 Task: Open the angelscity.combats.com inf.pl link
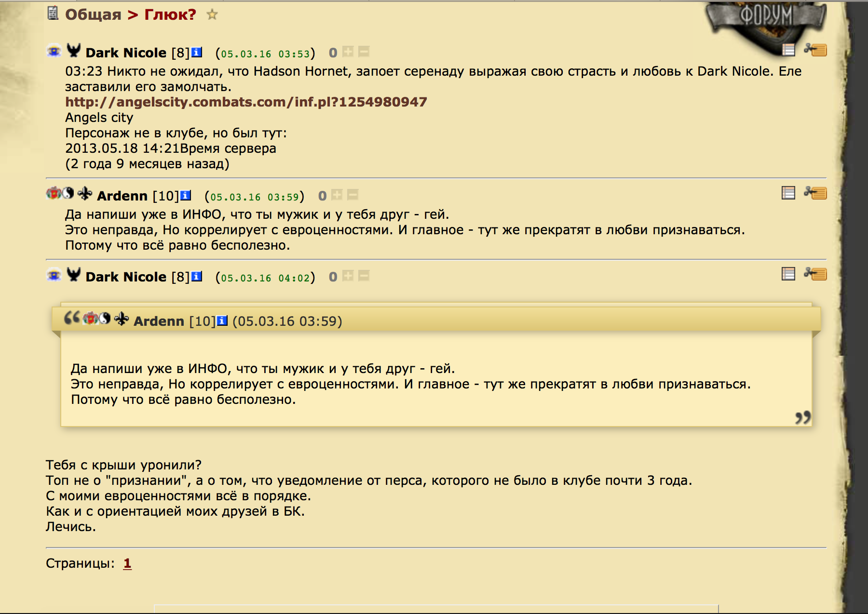point(246,102)
